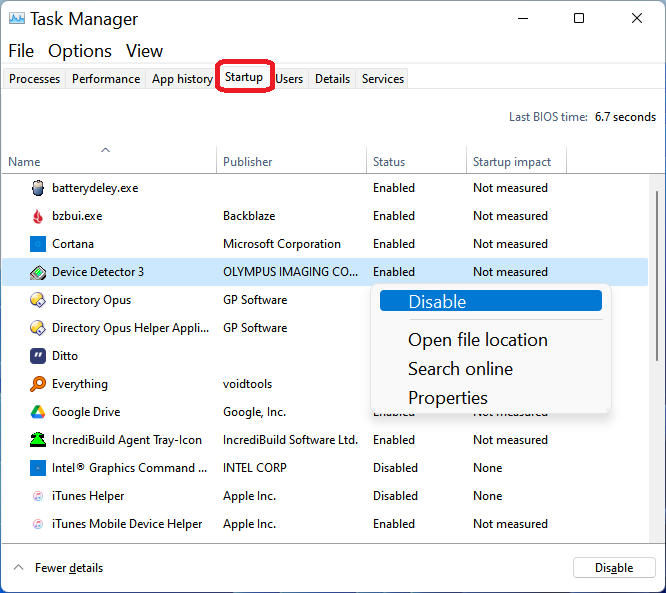Viewport: 666px width, 593px height.
Task: Click the IncrediBuild Agent Tray-Icon icon
Action: point(38,440)
